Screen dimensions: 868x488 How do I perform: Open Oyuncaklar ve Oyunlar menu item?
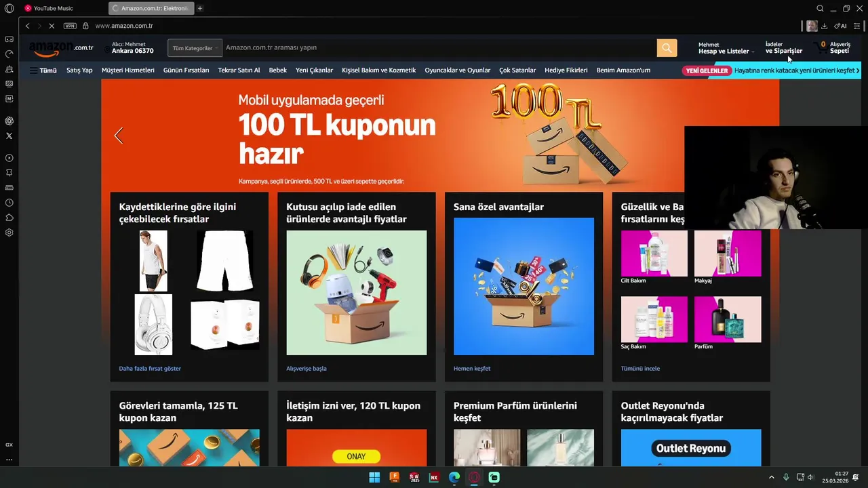coord(457,70)
